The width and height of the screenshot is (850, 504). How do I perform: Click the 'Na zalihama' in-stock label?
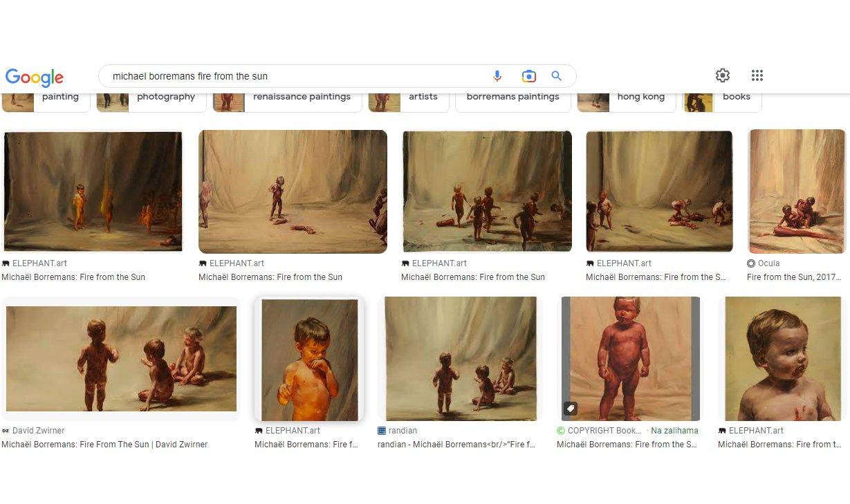coord(675,431)
